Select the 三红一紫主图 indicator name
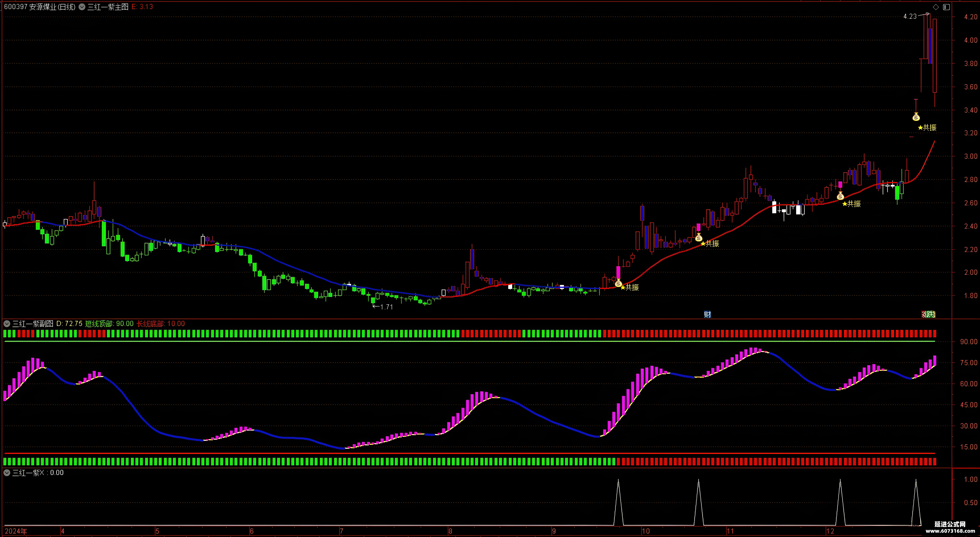 coord(108,7)
